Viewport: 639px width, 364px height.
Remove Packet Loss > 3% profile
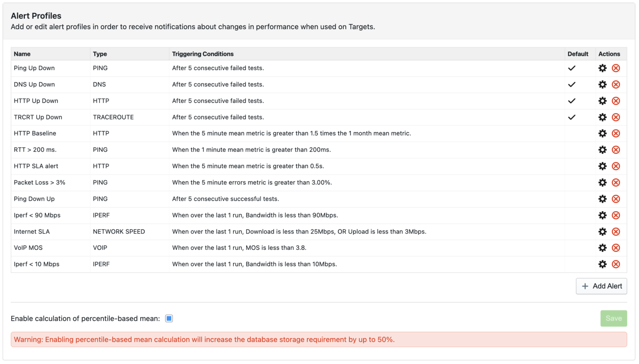point(616,182)
